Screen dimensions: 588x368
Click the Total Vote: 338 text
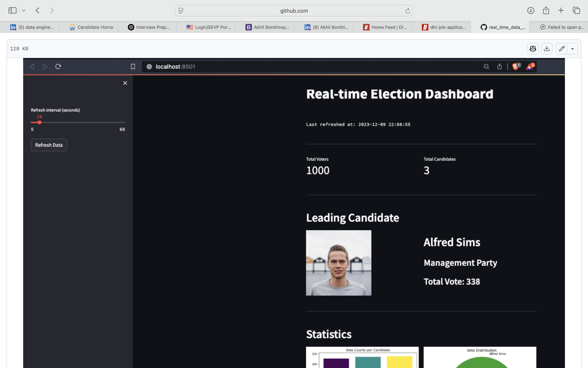coord(452,282)
